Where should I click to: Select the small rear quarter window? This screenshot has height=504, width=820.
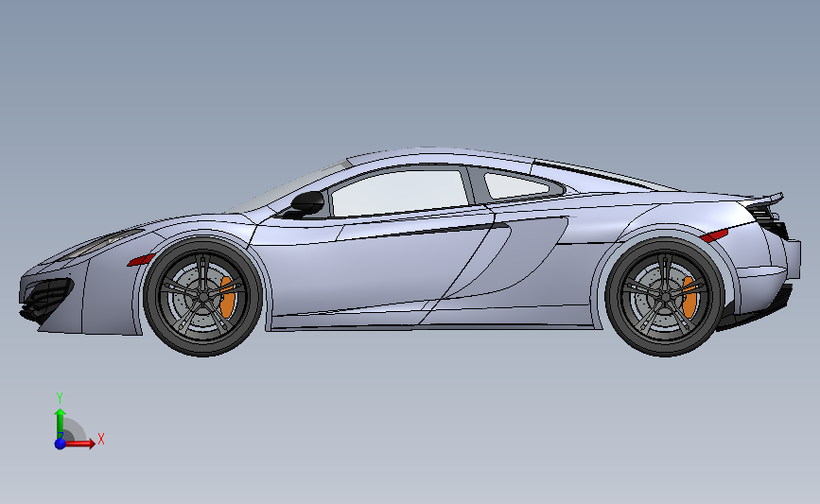515,185
